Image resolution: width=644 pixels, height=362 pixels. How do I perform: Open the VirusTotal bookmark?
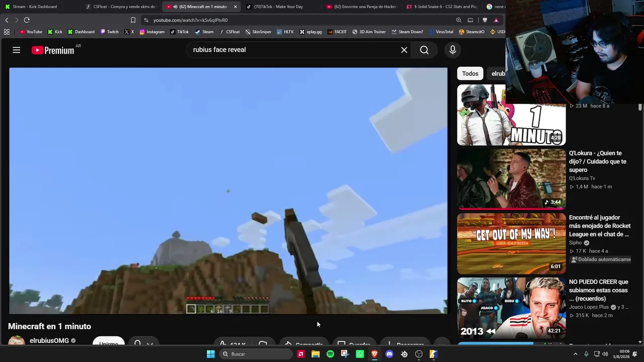tap(441, 32)
